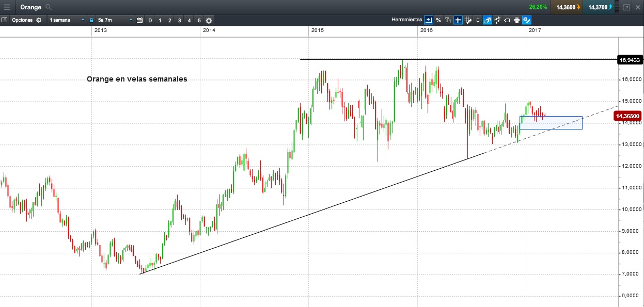
Task: Expand the '1 semana' timeframe dropdown
Action: 67,20
